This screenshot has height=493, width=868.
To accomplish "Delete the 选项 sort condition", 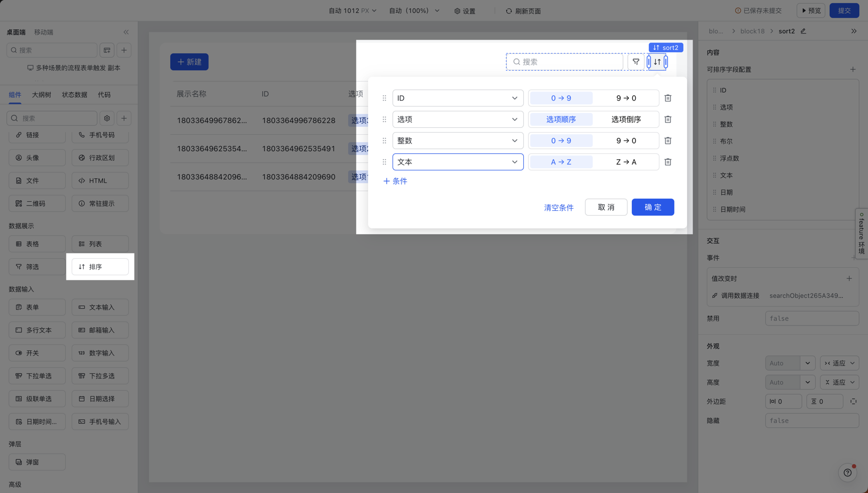I will click(668, 119).
